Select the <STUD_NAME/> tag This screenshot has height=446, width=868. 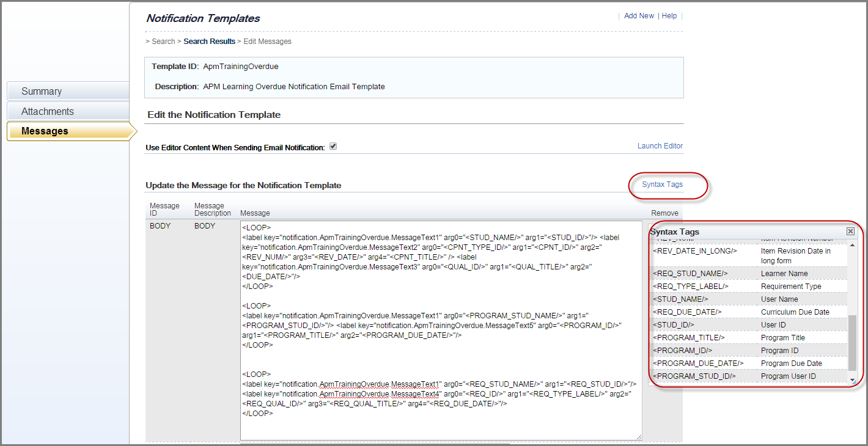680,299
